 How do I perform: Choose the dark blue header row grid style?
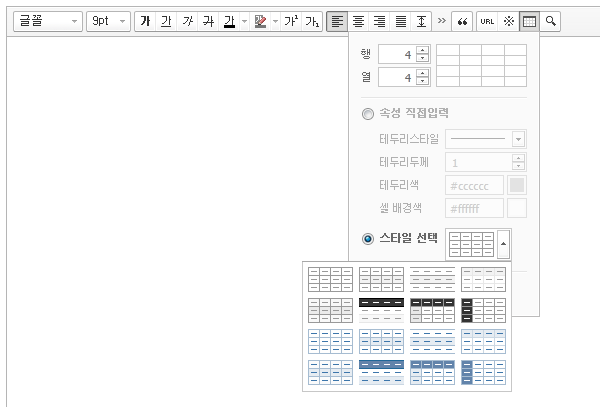tap(432, 373)
